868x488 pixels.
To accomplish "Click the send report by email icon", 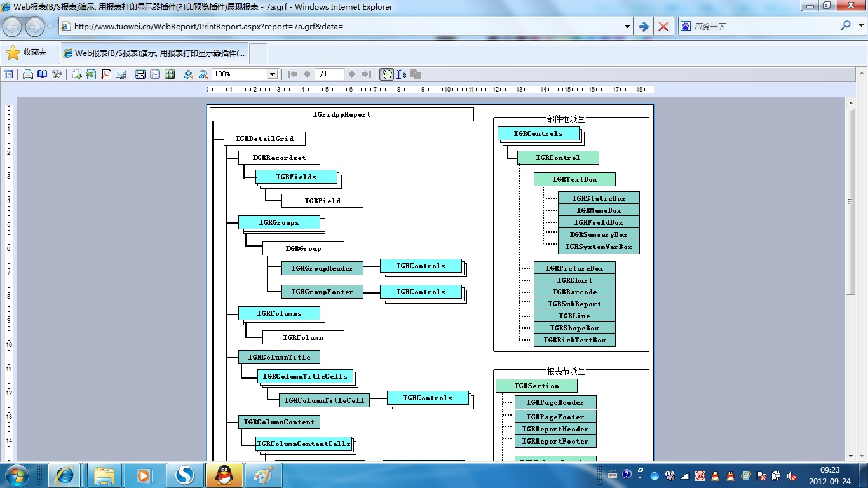I will tap(121, 74).
